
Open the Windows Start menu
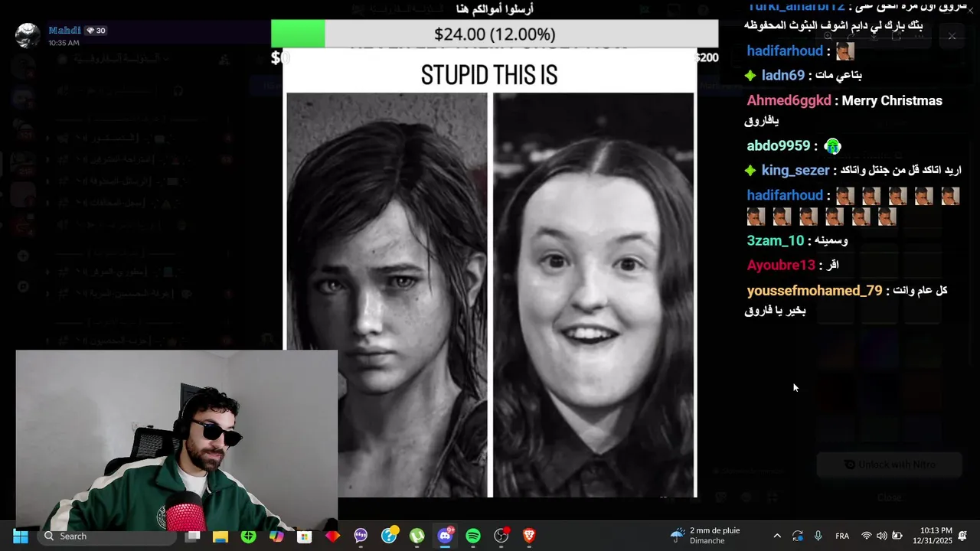pyautogui.click(x=21, y=536)
